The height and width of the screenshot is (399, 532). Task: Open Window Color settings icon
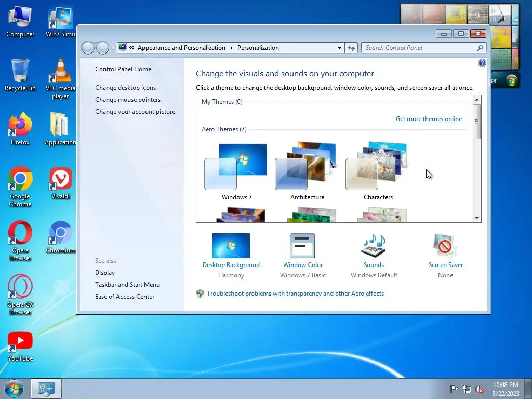[x=302, y=246]
